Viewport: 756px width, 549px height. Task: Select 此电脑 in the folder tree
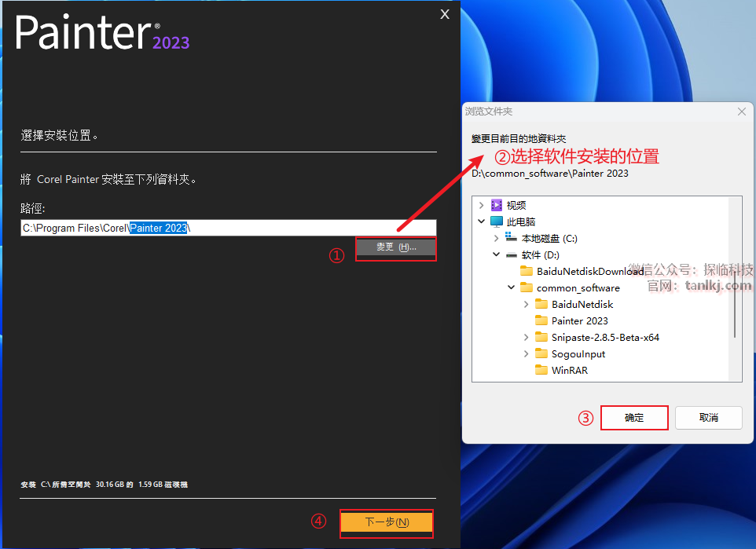[521, 221]
